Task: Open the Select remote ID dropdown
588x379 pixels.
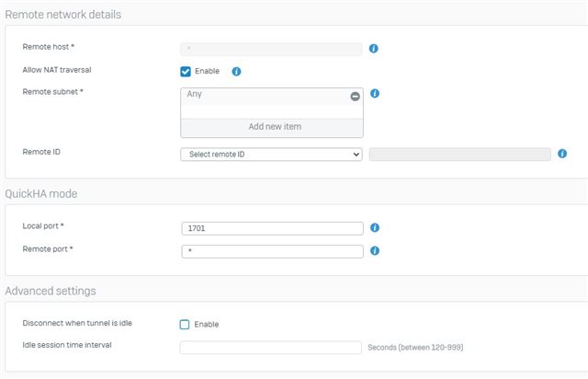Action: point(271,155)
